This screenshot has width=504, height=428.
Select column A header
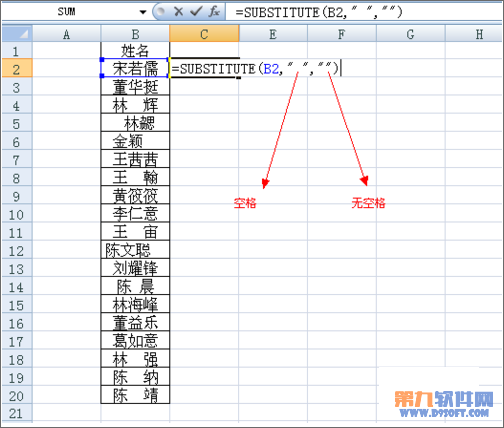tap(66, 34)
